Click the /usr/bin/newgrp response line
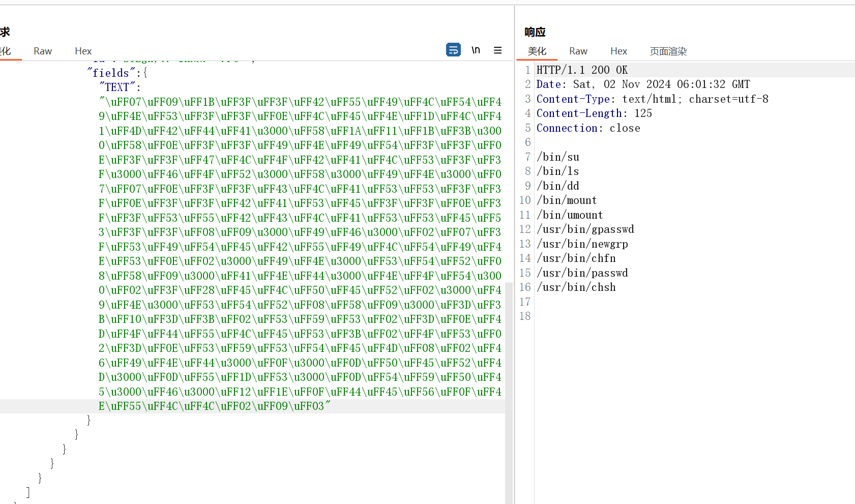 click(x=582, y=244)
